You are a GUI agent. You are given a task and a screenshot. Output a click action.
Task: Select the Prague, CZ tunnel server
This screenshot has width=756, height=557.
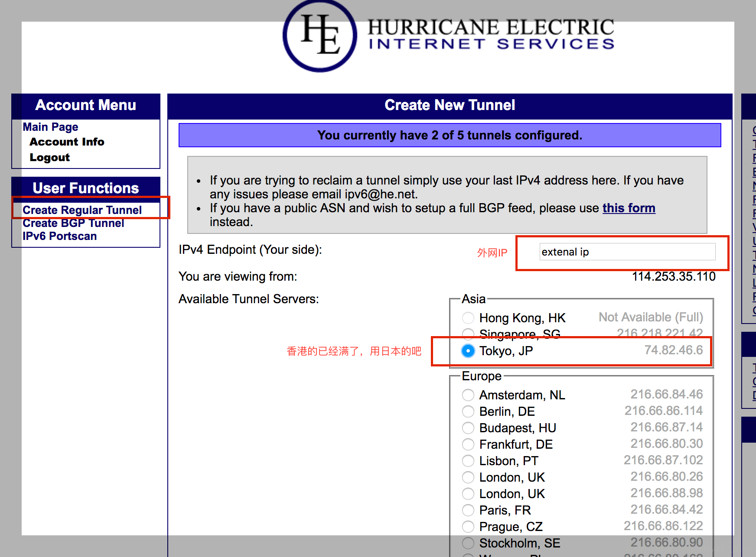[468, 527]
